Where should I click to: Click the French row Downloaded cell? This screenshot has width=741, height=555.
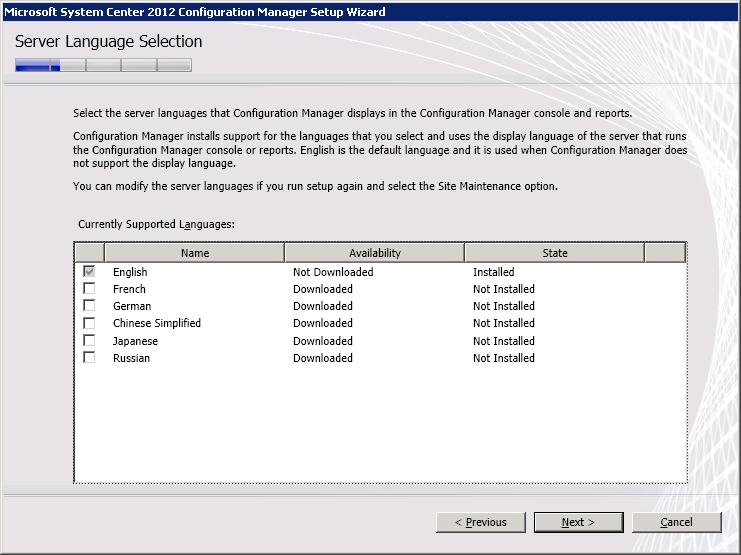[322, 289]
